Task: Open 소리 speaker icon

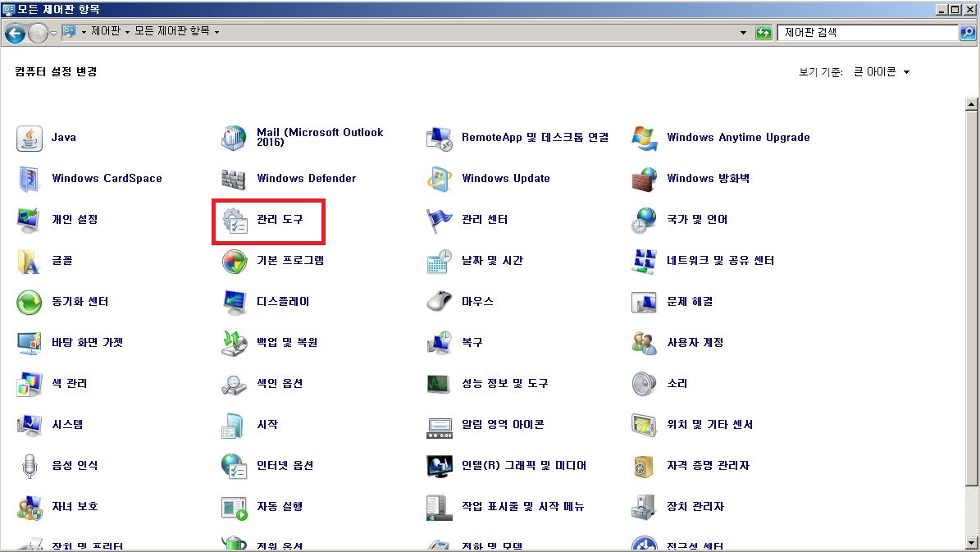Action: point(644,384)
